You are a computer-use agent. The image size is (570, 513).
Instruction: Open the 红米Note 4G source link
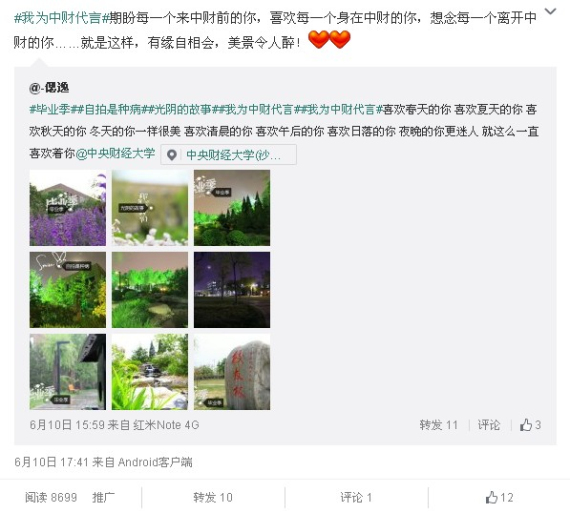[166, 425]
